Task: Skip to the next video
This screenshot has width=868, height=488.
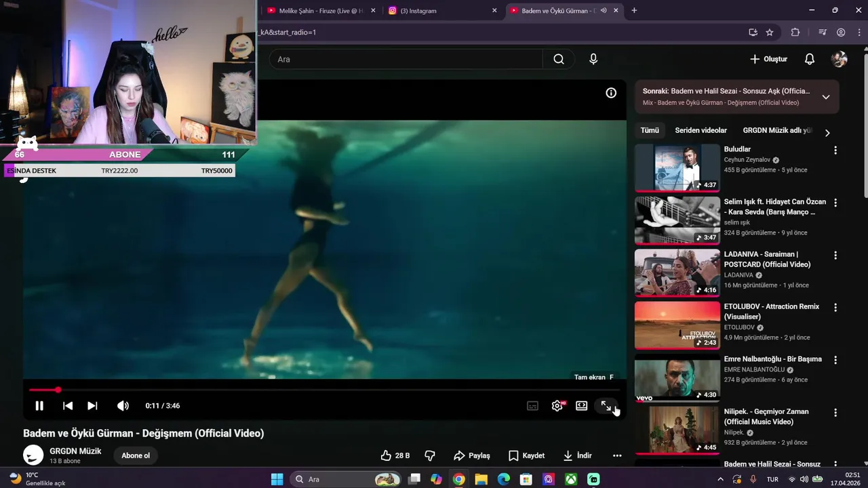Action: pyautogui.click(x=92, y=406)
